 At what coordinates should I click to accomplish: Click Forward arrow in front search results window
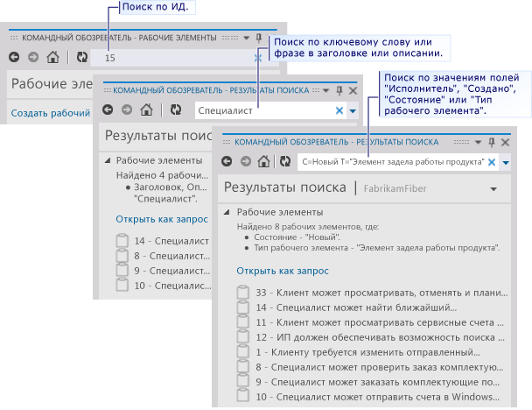pyautogui.click(x=246, y=161)
